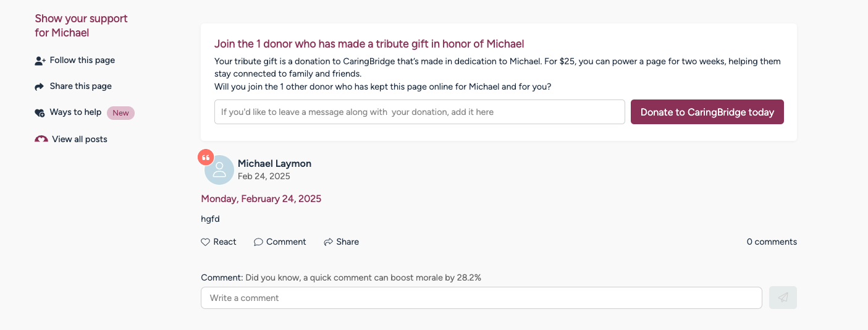Click the speech bubble Comment icon
This screenshot has height=330, width=868.
[x=258, y=242]
